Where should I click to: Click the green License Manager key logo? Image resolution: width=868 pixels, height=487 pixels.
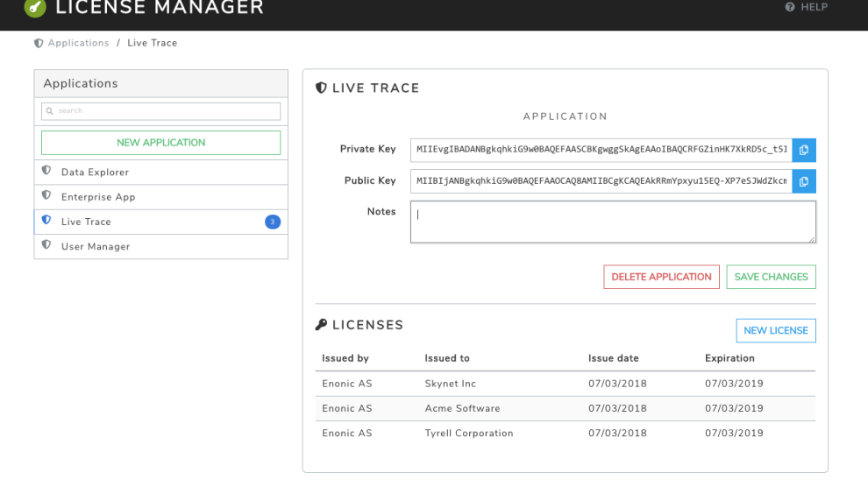click(35, 8)
